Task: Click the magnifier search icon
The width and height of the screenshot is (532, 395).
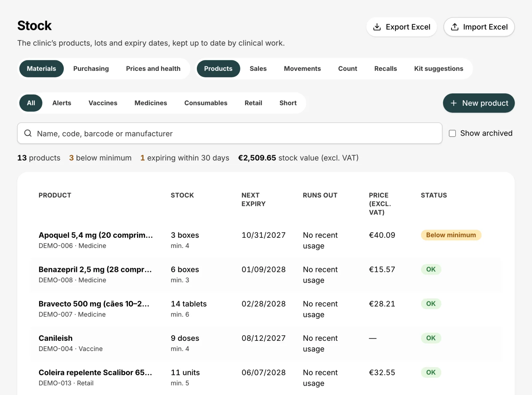Action: click(x=28, y=133)
